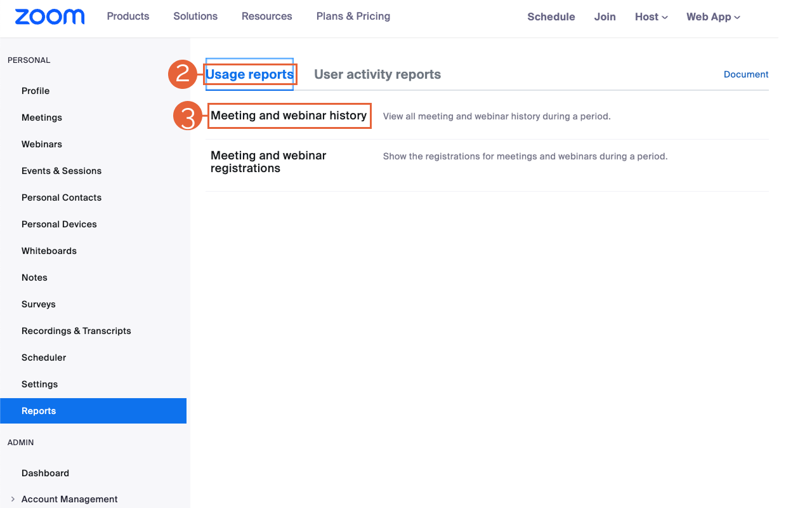Open the Resources menu
The height and width of the screenshot is (508, 812).
tap(266, 17)
